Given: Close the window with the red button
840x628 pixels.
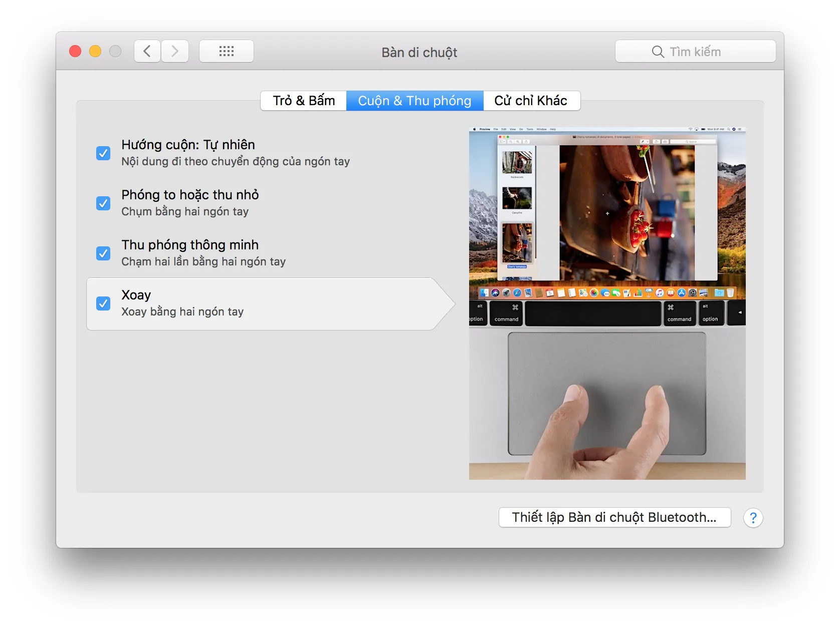Looking at the screenshot, I should coord(75,51).
